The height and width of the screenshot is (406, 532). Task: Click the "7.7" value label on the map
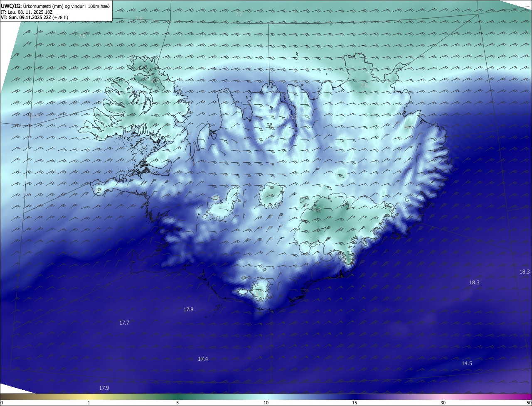click(239, 14)
